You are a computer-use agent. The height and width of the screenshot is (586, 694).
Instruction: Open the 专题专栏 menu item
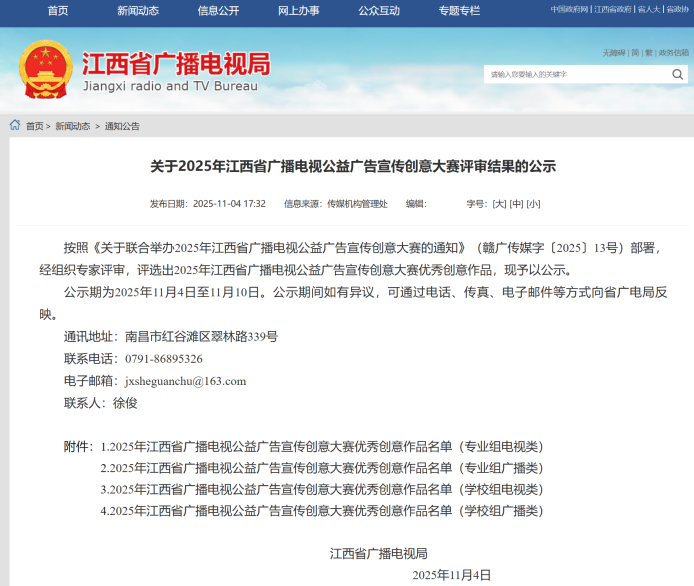[459, 11]
